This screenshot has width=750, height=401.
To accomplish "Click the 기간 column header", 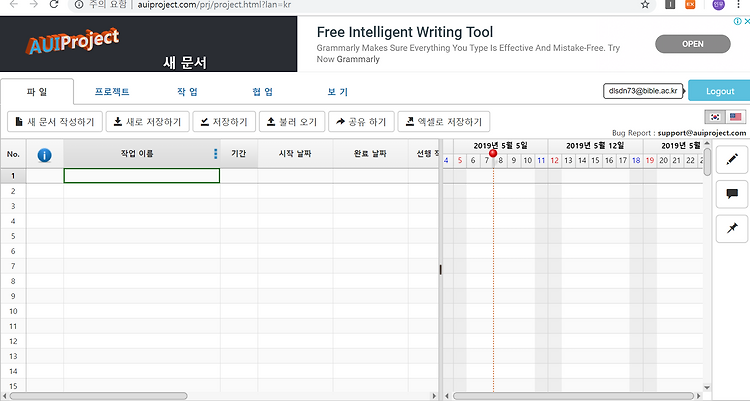I will [x=238, y=154].
